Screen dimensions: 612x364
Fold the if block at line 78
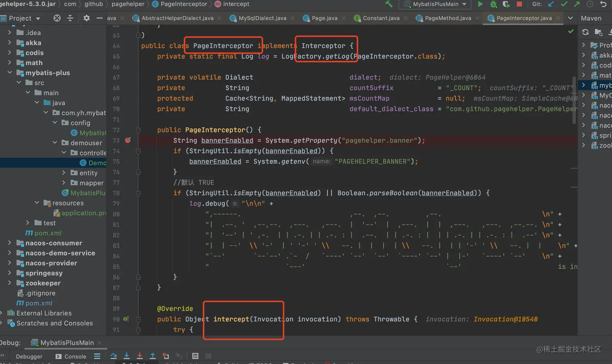point(138,193)
